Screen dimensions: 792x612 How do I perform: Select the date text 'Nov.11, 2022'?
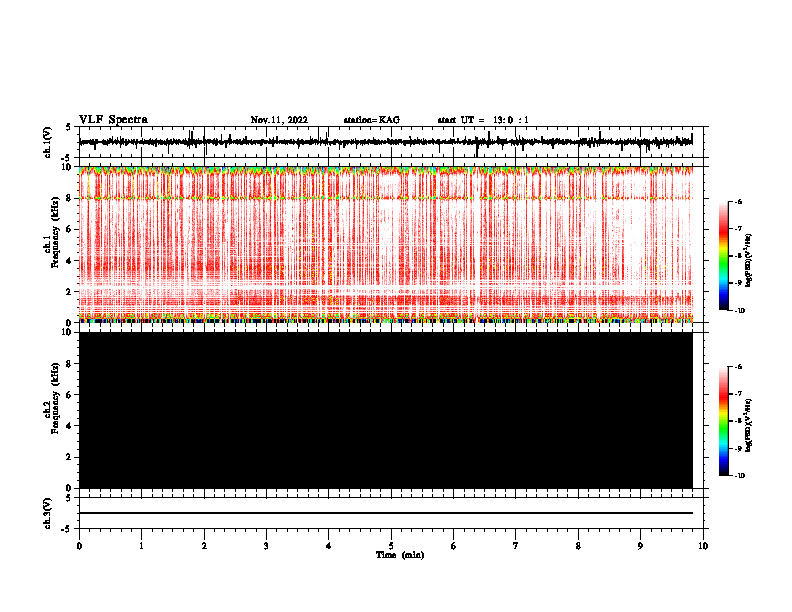tap(279, 120)
